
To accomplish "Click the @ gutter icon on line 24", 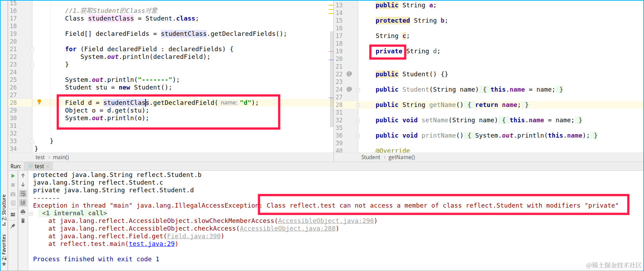I will tap(349, 89).
